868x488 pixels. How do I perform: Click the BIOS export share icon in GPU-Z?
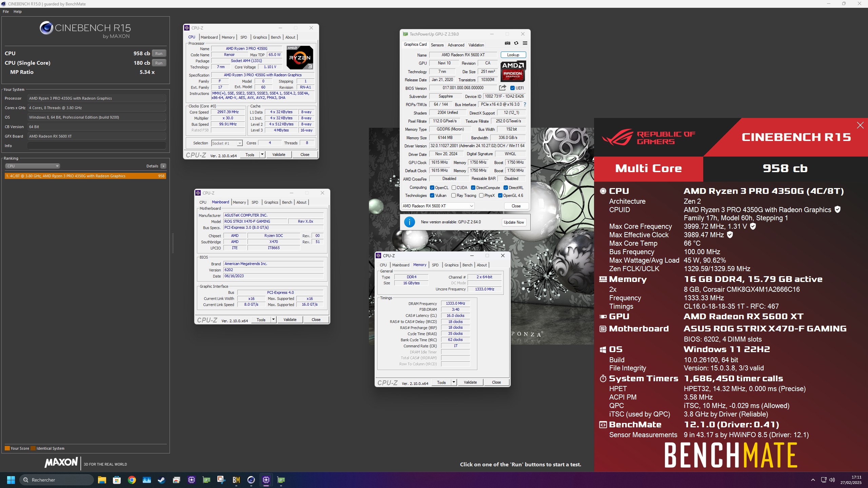[x=502, y=88]
